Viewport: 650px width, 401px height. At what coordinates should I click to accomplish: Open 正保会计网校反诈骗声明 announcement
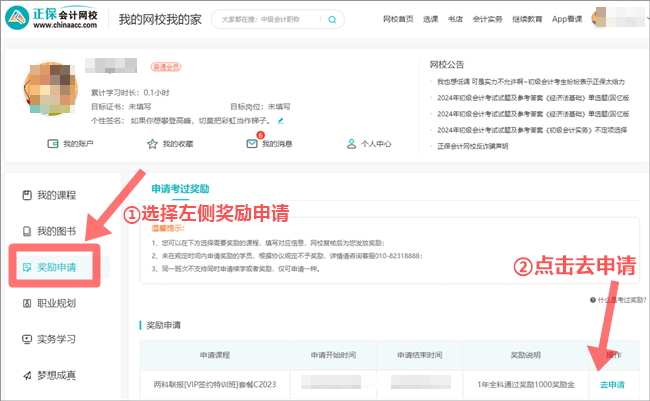click(473, 146)
